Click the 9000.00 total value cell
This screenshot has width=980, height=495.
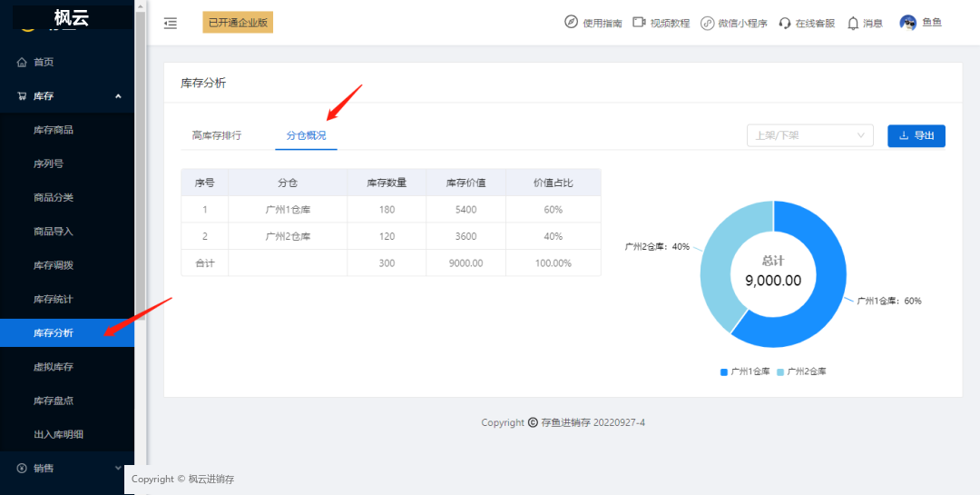point(466,263)
